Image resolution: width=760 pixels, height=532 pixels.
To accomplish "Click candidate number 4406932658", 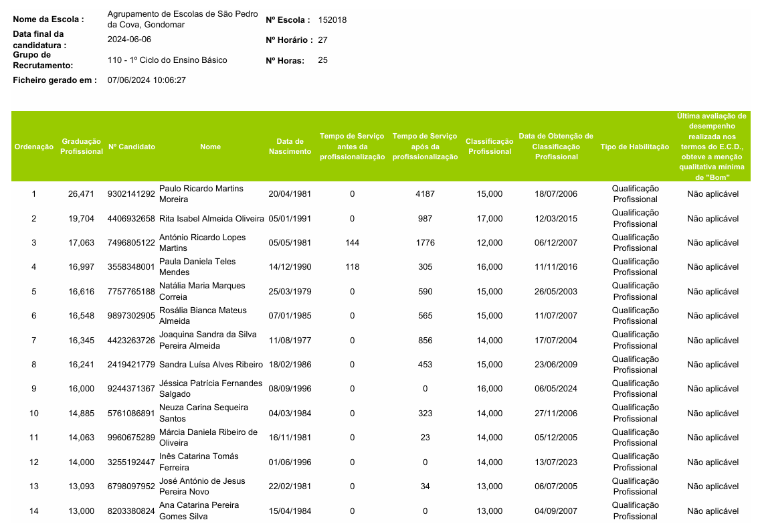I will pyautogui.click(x=131, y=219).
